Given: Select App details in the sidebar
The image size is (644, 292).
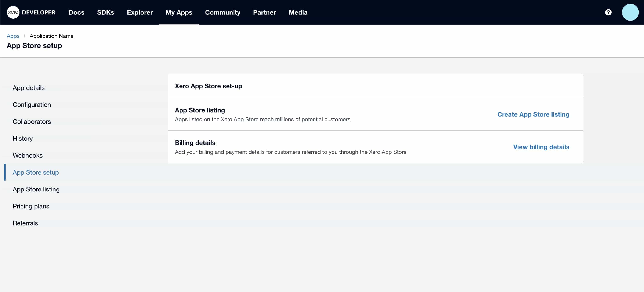Looking at the screenshot, I should click(x=29, y=88).
